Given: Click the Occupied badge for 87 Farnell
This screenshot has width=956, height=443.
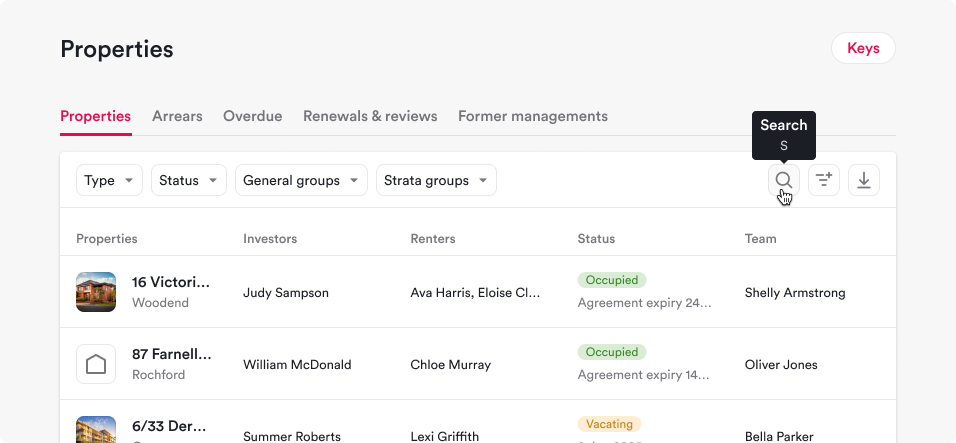Looking at the screenshot, I should tap(612, 352).
